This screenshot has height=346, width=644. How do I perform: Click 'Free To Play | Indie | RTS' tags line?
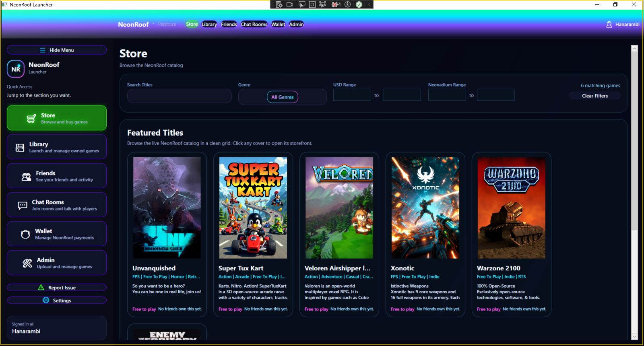pyautogui.click(x=501, y=277)
